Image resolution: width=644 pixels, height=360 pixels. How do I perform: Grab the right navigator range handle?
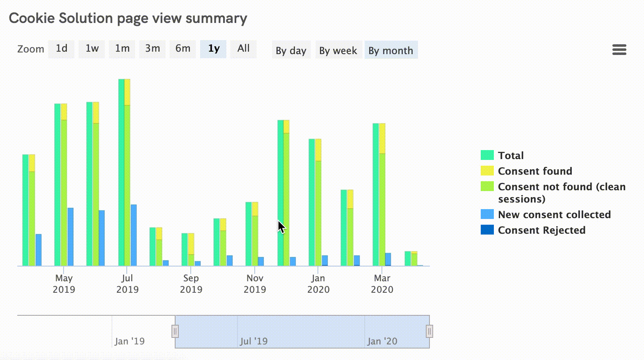[429, 331]
